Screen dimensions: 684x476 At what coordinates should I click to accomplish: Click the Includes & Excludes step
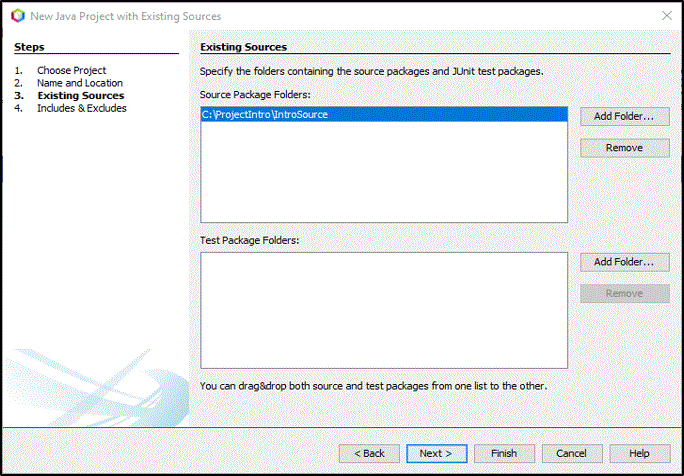(x=81, y=108)
